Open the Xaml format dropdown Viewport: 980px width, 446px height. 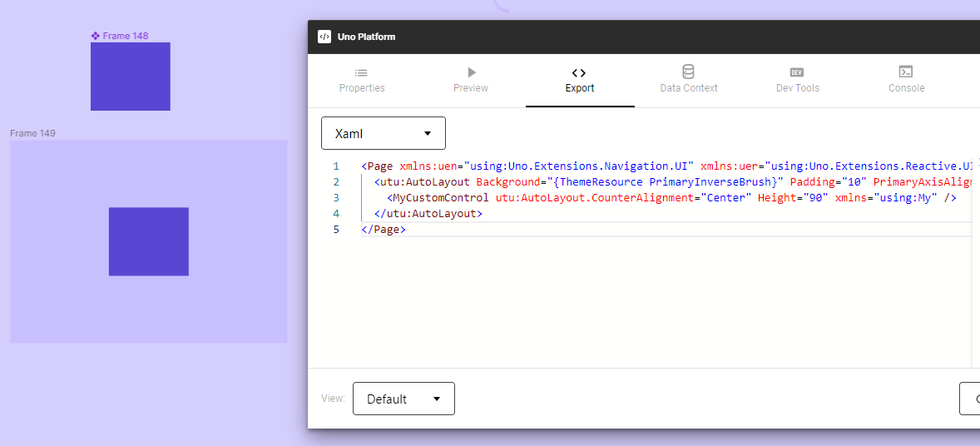click(x=384, y=133)
